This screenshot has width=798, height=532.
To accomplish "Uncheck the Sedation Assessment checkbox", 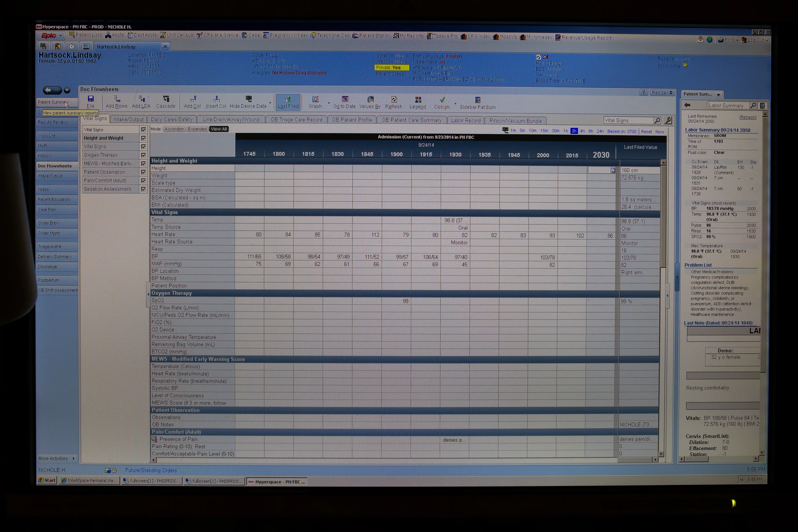I will pos(144,189).
